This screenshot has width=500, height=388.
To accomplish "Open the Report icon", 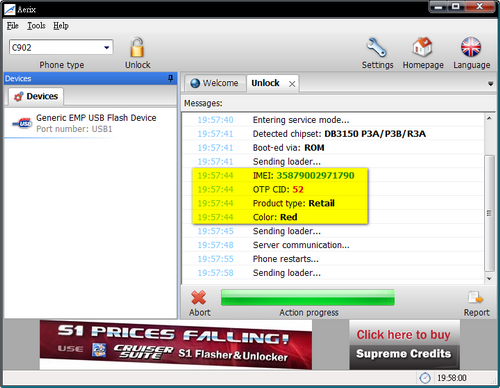I will [476, 298].
